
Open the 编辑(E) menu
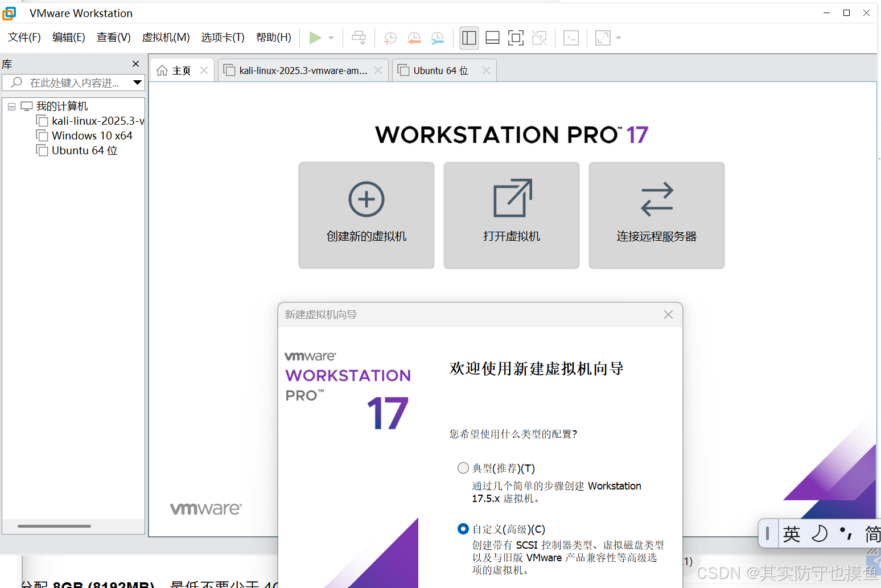tap(69, 37)
